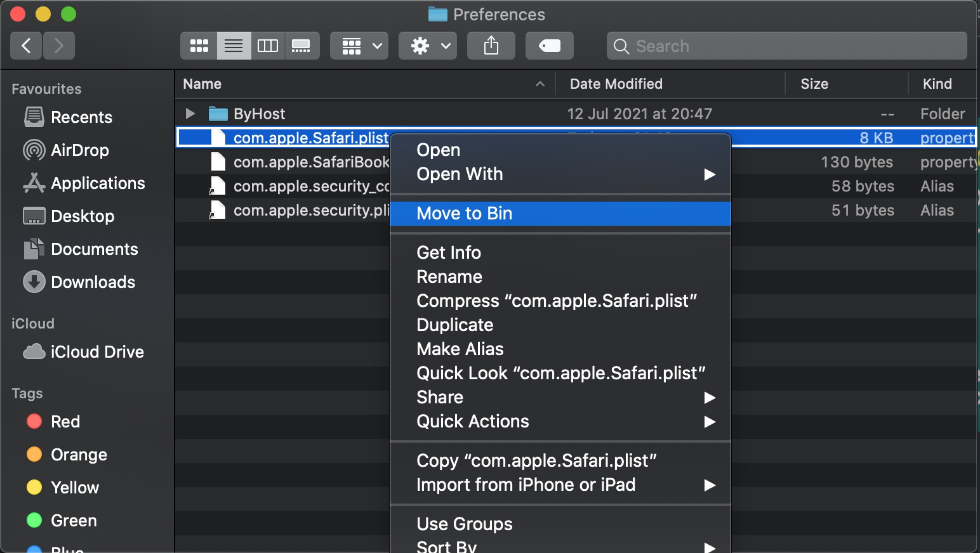Sort by the Name column header

(x=202, y=84)
